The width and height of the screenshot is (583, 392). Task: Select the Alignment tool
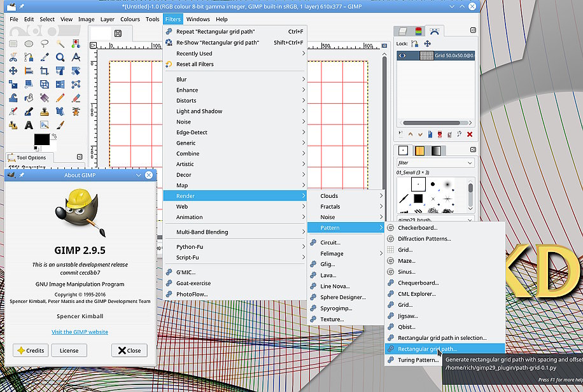tap(29, 71)
